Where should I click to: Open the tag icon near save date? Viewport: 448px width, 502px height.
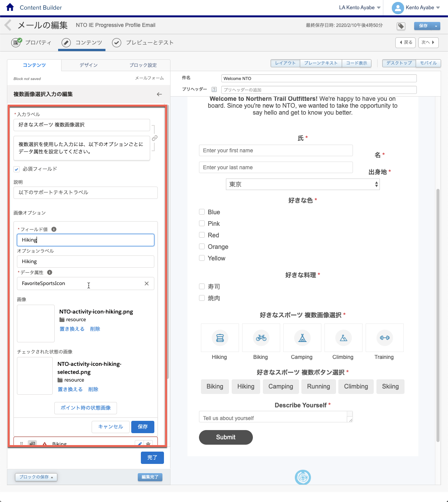click(401, 26)
